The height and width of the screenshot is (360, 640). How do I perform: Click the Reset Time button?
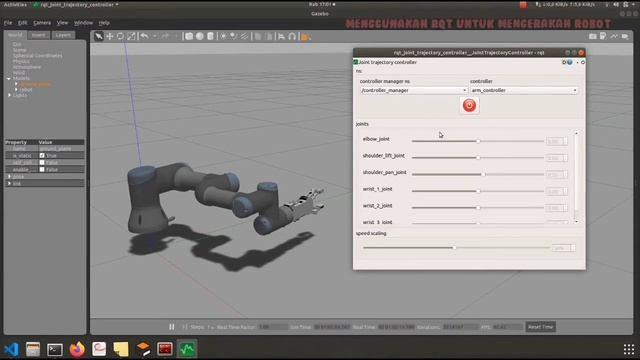[540, 327]
